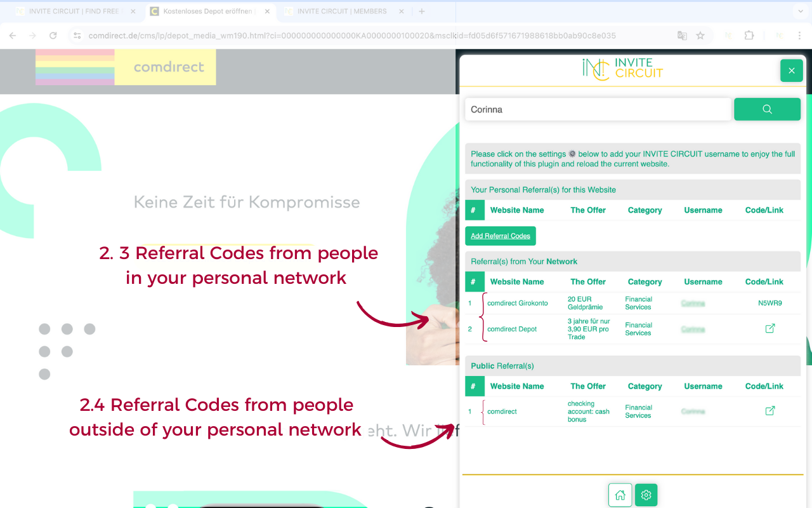
Task: Close the Invite Circuit panel with X
Action: click(x=791, y=70)
